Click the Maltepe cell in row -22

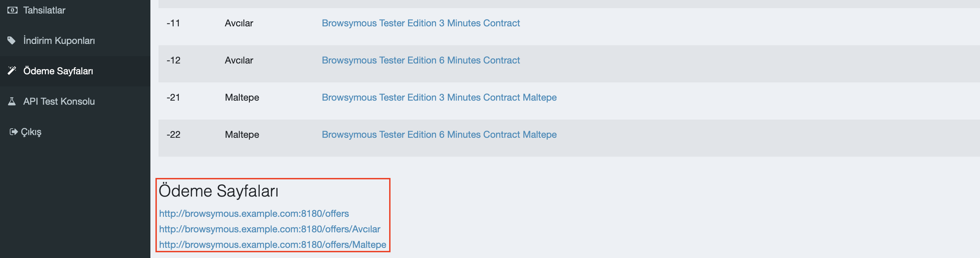pyautogui.click(x=242, y=134)
